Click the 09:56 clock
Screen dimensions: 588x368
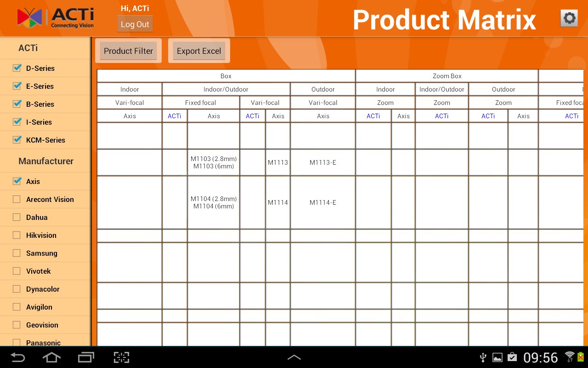pos(541,358)
